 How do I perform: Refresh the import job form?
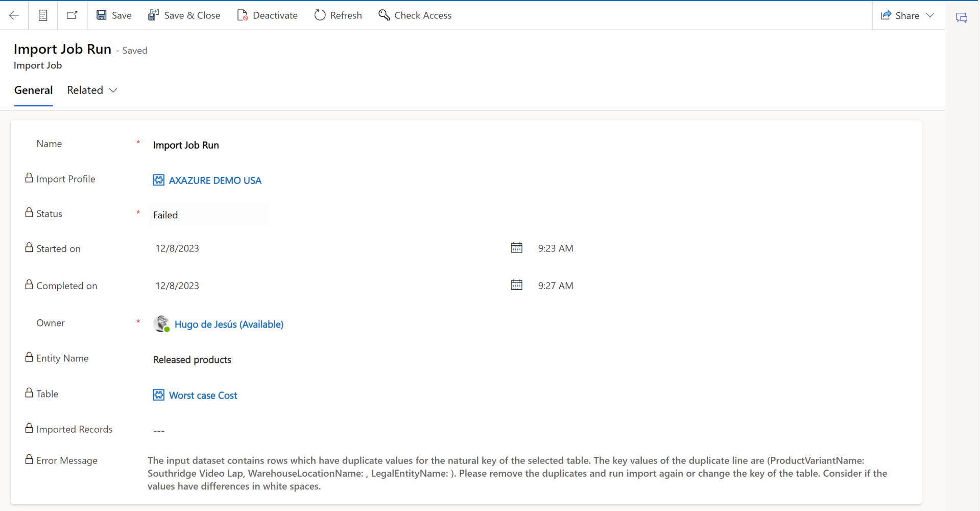click(338, 15)
